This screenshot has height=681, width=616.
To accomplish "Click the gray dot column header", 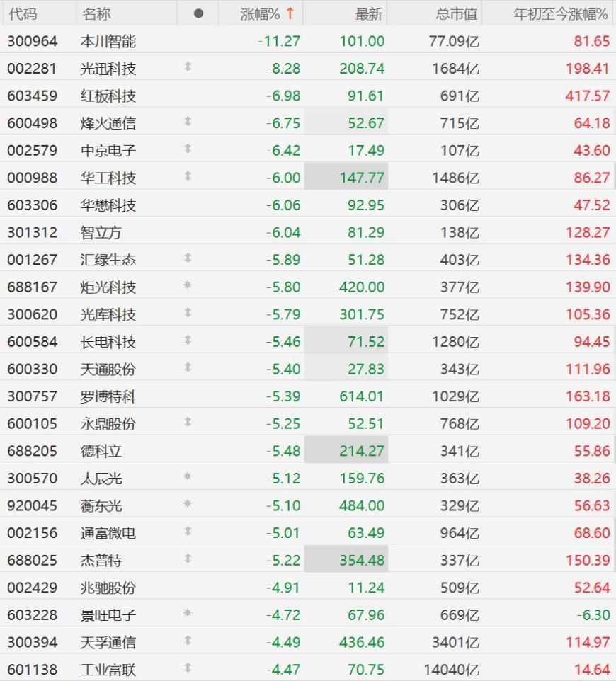I will click(198, 14).
